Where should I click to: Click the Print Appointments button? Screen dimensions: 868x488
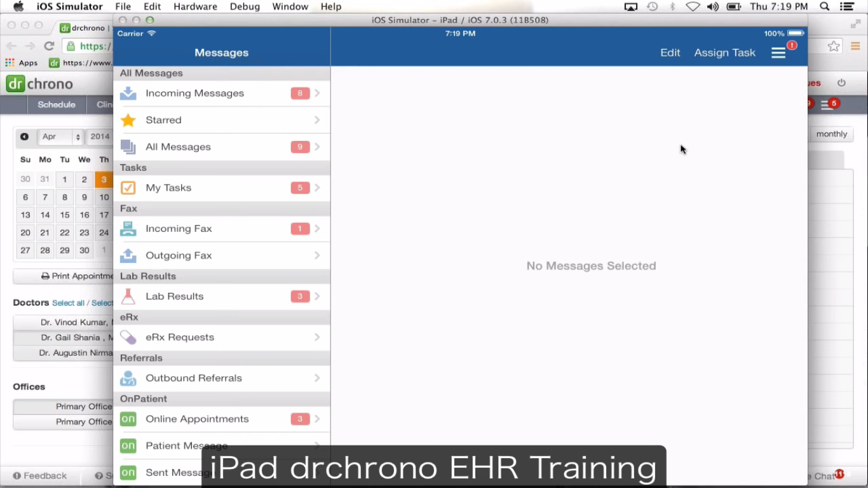(x=64, y=276)
